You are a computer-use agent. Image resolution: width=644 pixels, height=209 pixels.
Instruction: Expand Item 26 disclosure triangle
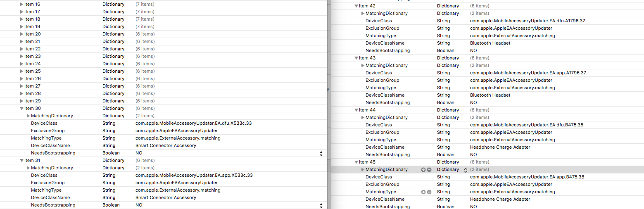(x=22, y=79)
